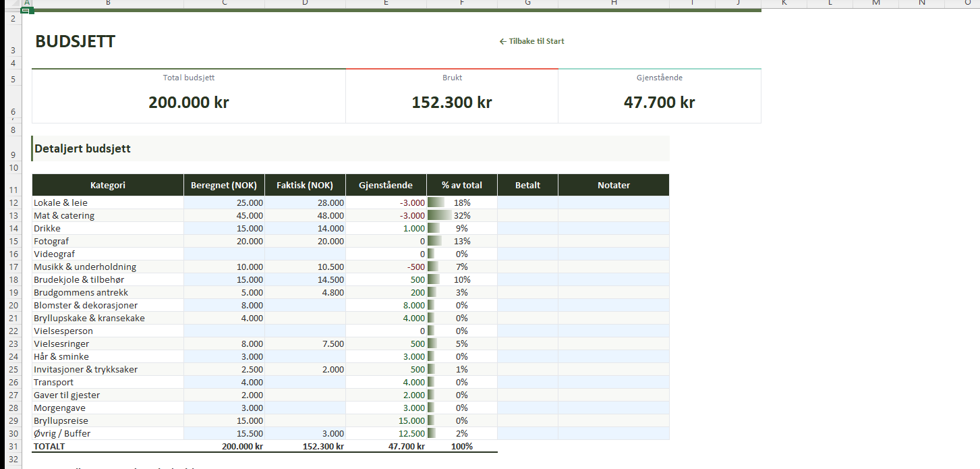The image size is (980, 469).
Task: Select the Betalt cell for Mat & catering
Action: [x=527, y=215]
